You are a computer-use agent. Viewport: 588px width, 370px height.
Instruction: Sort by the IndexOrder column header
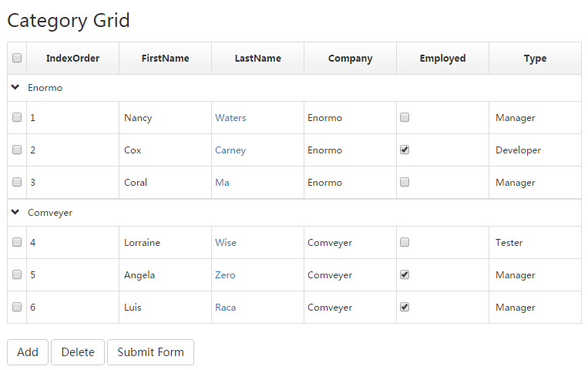72,59
